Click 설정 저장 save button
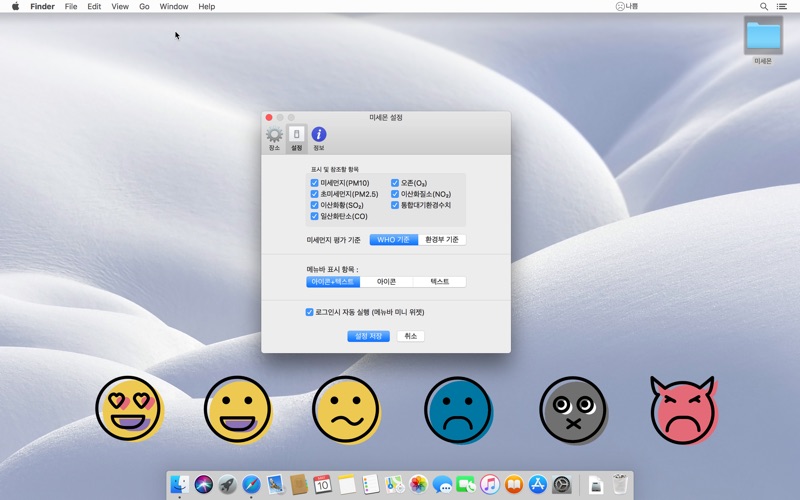The height and width of the screenshot is (500, 800). pyautogui.click(x=368, y=336)
